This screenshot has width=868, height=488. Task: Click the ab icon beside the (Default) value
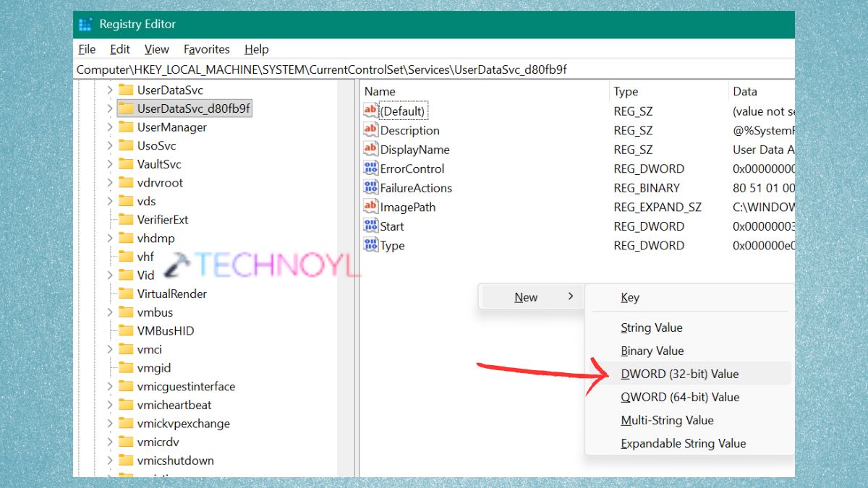click(x=371, y=111)
